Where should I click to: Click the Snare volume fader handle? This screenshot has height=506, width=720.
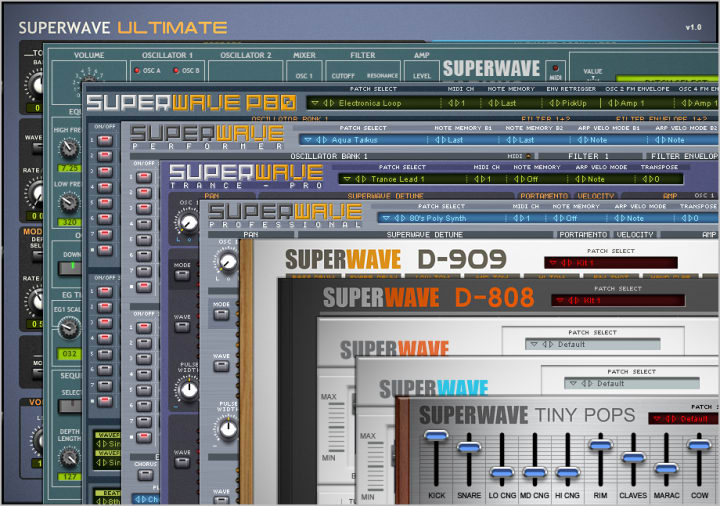(x=468, y=447)
